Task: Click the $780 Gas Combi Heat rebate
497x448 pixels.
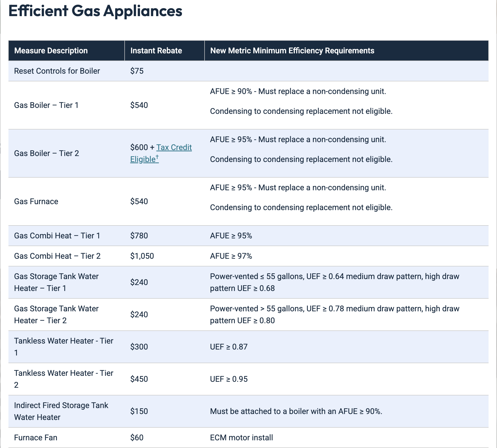Action: (x=139, y=236)
